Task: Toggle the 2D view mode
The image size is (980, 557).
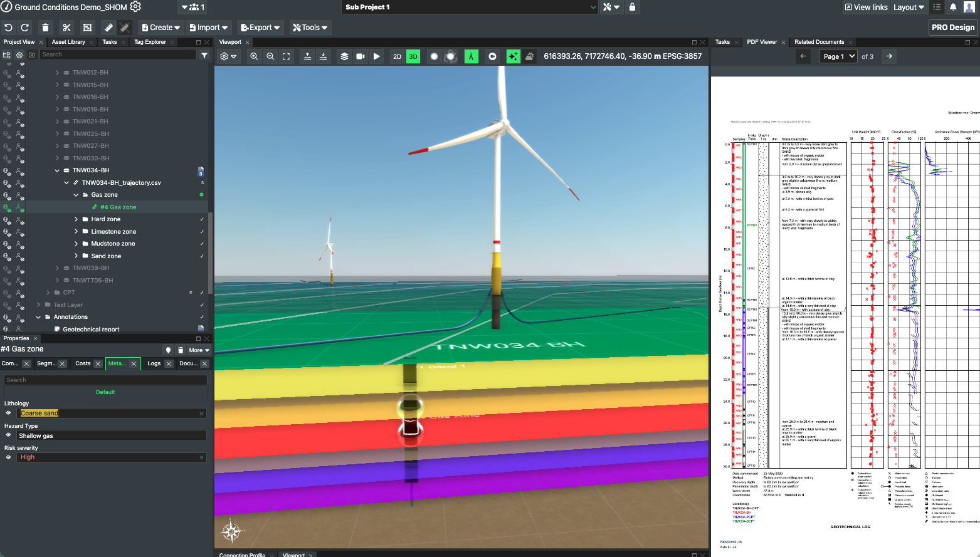Action: click(x=397, y=56)
